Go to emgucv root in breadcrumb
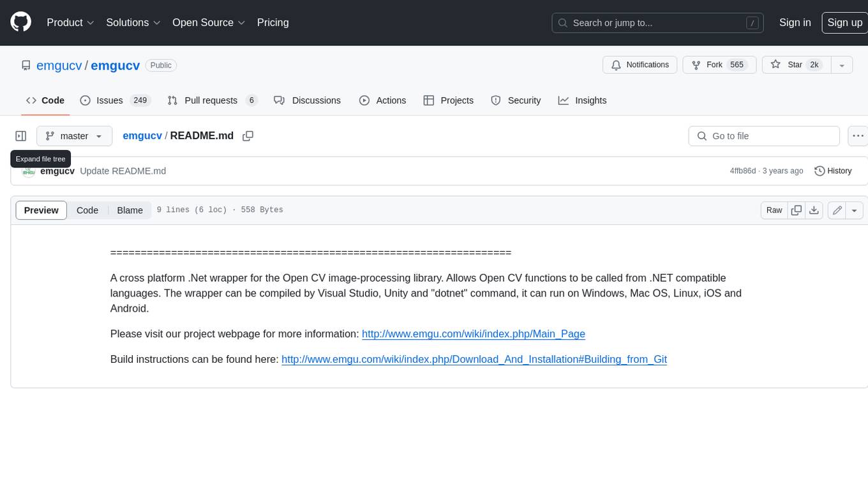 [142, 135]
